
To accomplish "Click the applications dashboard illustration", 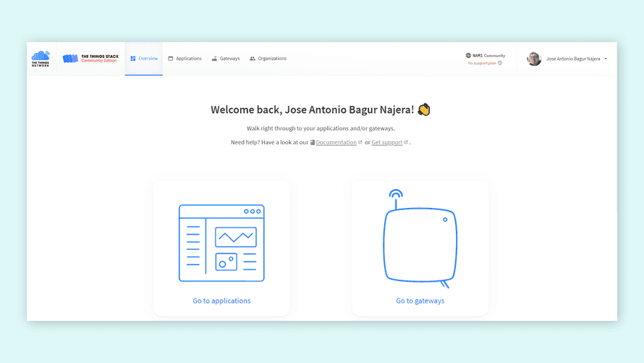I will point(221,243).
